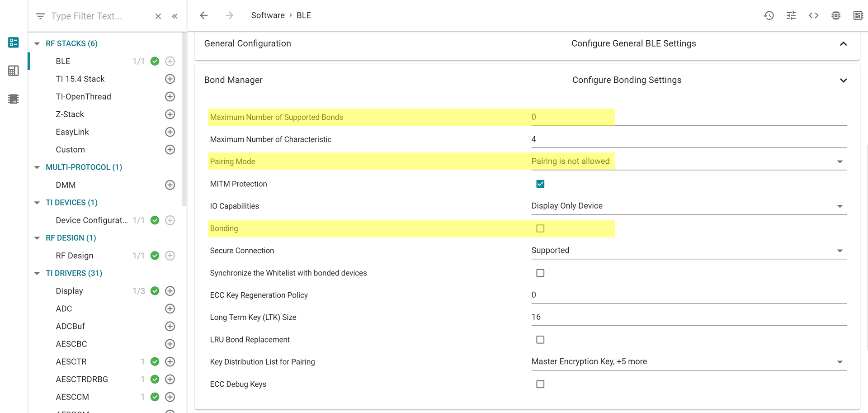
Task: Add a Z-Stack module with plus icon
Action: 170,114
